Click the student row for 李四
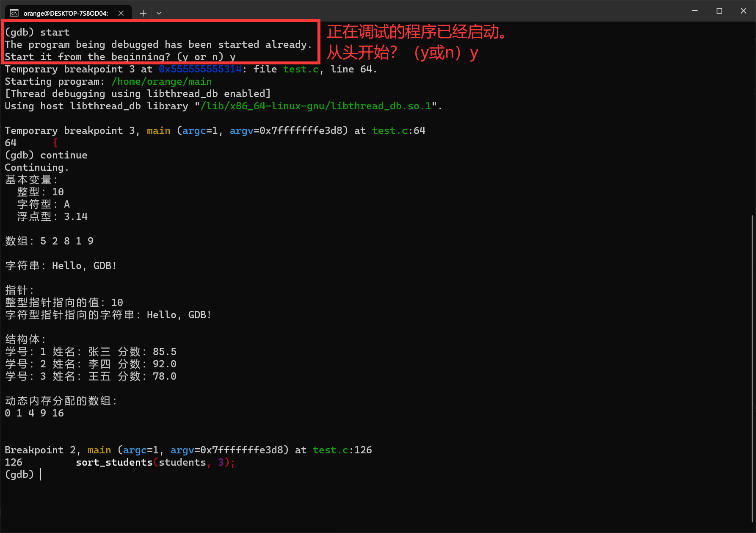 click(91, 364)
